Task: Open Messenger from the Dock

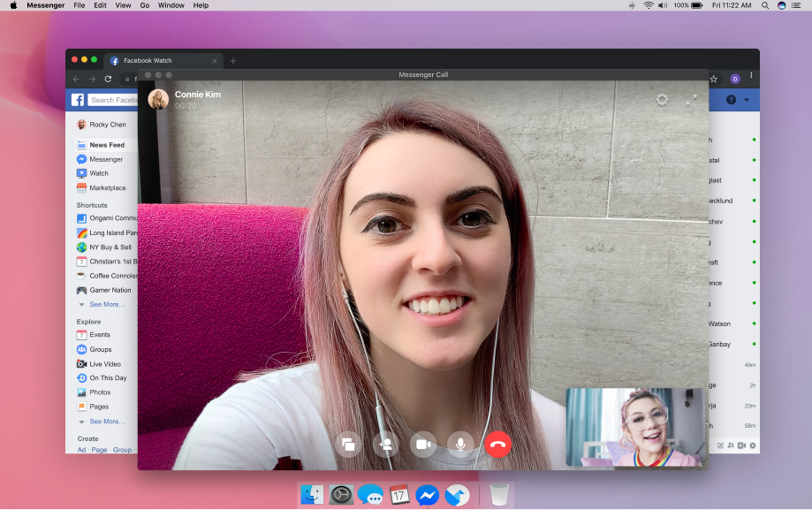Action: 428,496
